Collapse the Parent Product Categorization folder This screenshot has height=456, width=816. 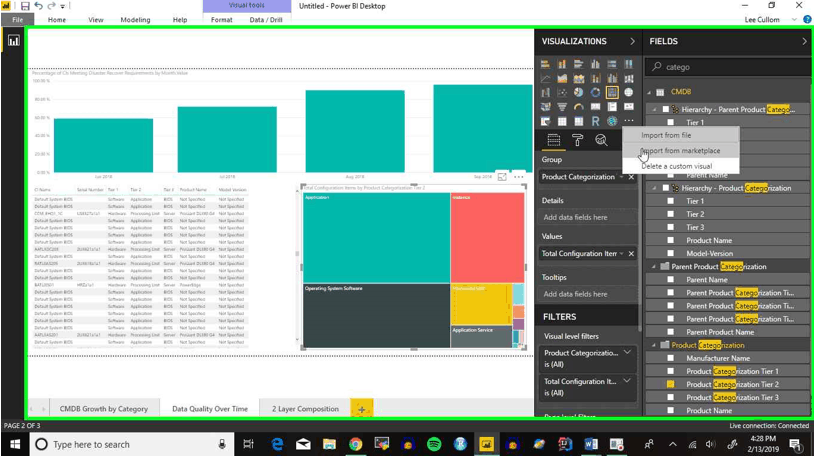(x=654, y=267)
